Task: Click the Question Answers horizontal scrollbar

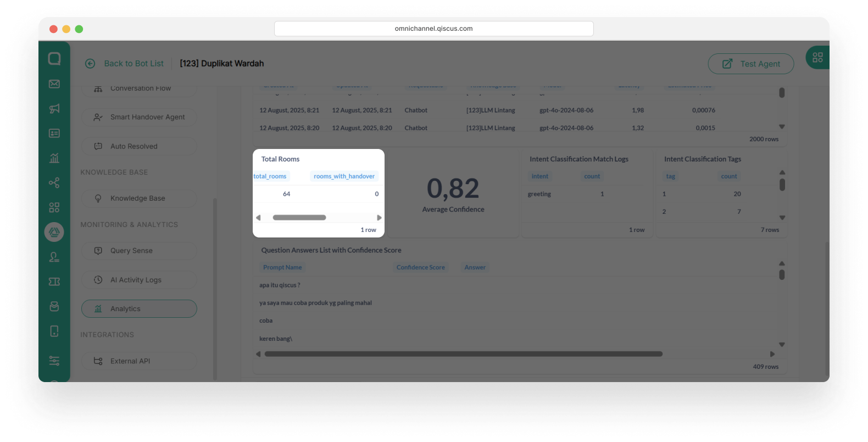Action: [x=463, y=354]
